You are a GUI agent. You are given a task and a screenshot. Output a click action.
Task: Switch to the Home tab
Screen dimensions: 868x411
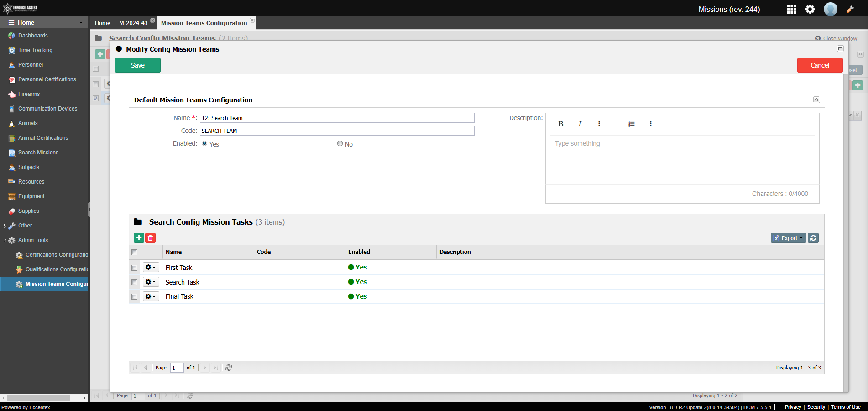tap(103, 23)
